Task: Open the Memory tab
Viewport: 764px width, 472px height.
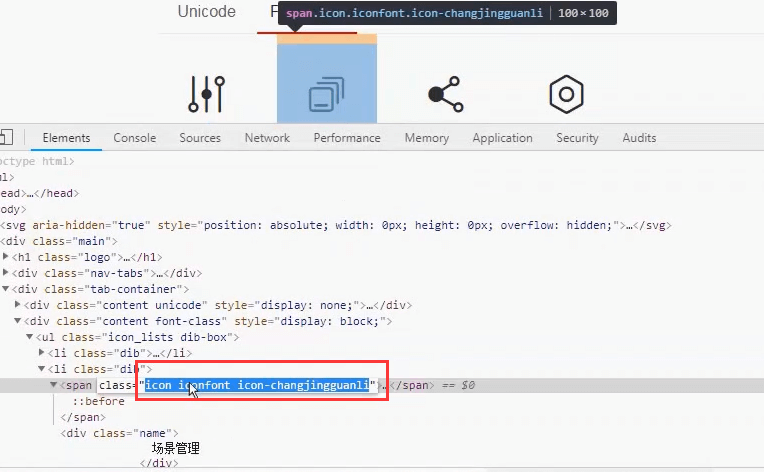Action: click(x=426, y=138)
